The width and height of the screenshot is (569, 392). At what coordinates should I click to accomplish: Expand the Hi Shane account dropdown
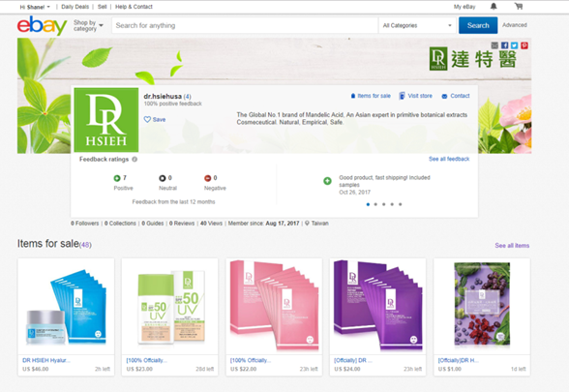tap(35, 7)
